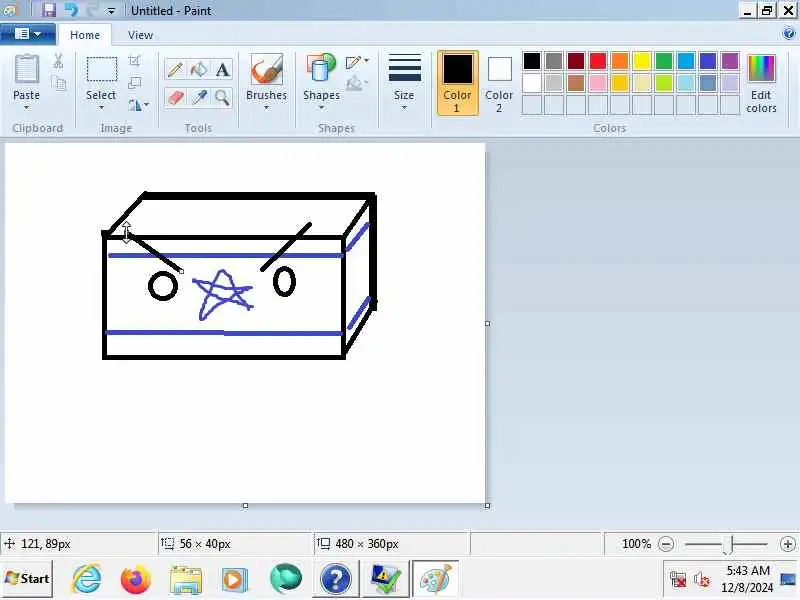Viewport: 800px width, 600px height.
Task: Click the Show desktop tray button
Action: pos(788,580)
